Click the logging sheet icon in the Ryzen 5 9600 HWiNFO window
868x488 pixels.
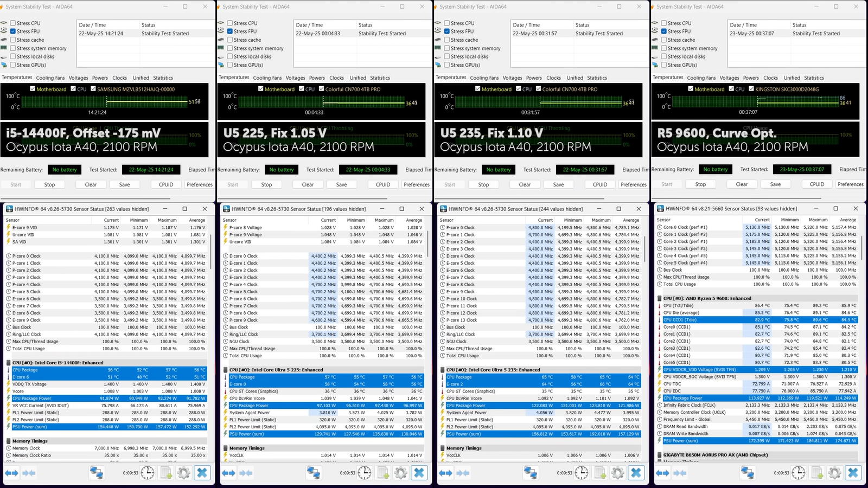[817, 473]
